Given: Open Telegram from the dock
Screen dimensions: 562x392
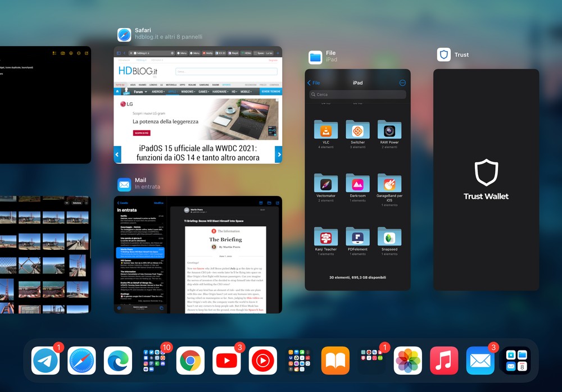Looking at the screenshot, I should pyautogui.click(x=46, y=361).
